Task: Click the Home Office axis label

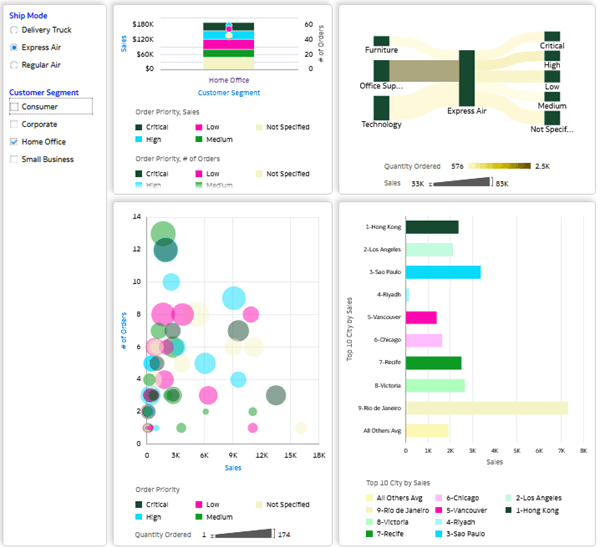Action: tap(229, 80)
